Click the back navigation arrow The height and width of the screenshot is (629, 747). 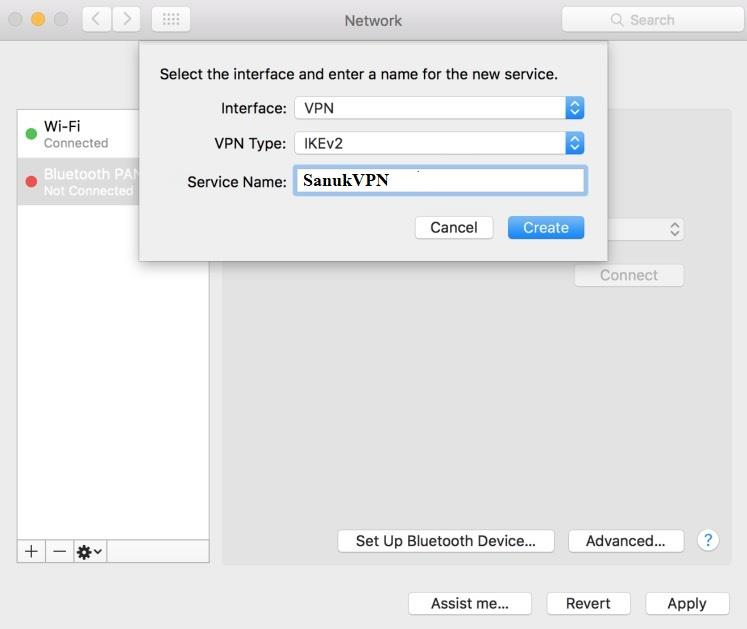tap(96, 19)
